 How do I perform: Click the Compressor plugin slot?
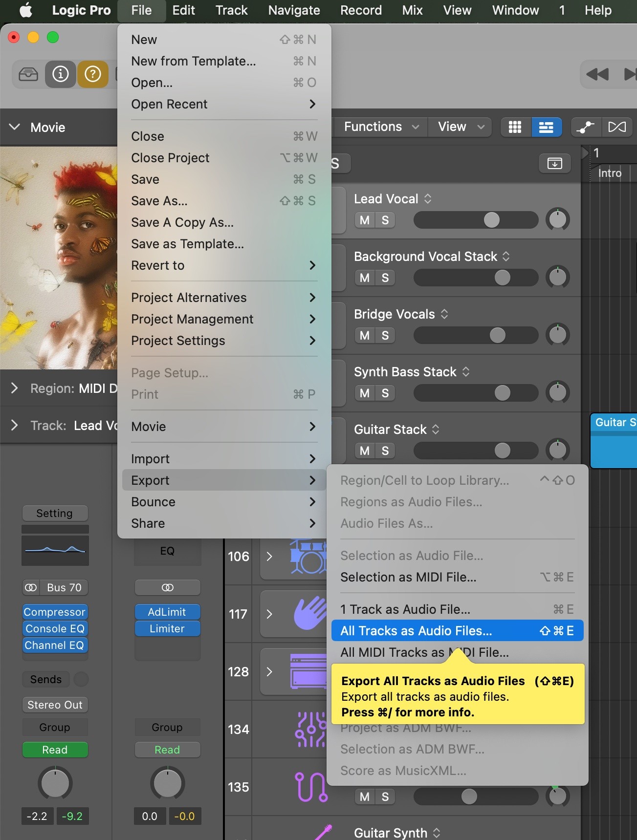pyautogui.click(x=55, y=612)
